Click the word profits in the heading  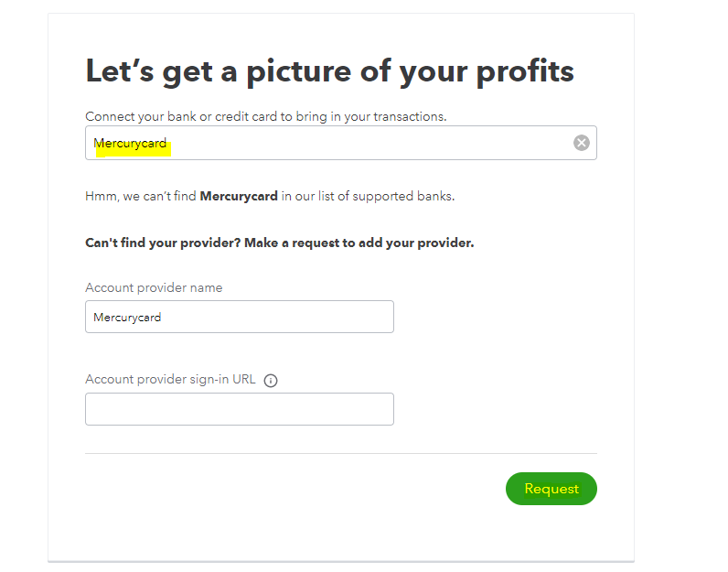tap(525, 73)
